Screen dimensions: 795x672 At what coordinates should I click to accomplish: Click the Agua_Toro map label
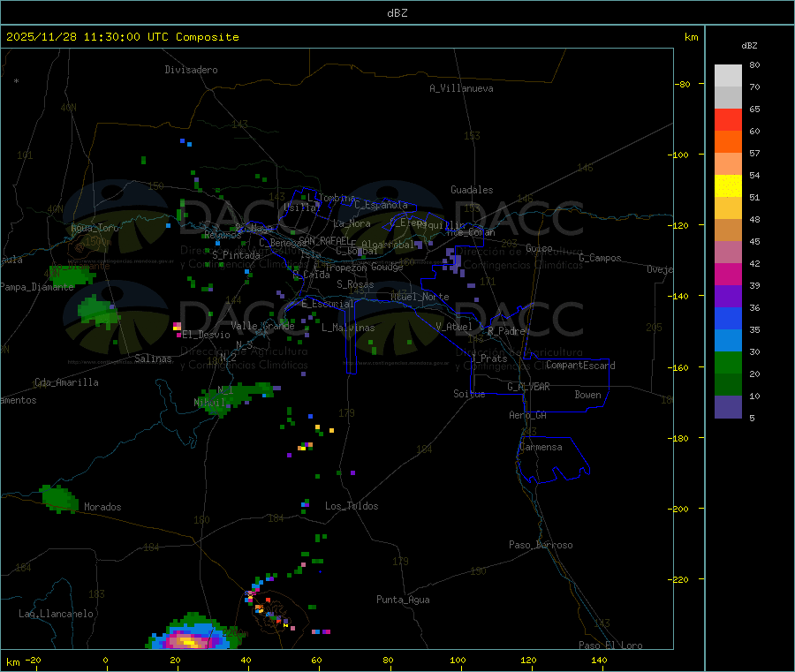click(95, 228)
